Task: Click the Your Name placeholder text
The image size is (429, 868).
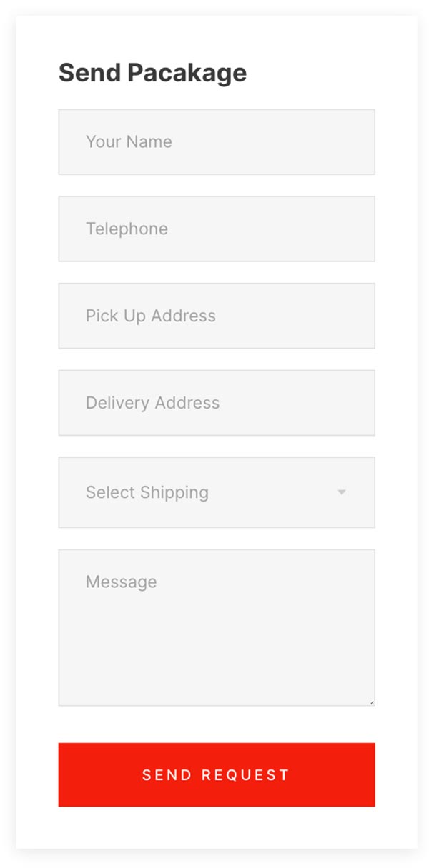Action: click(129, 141)
